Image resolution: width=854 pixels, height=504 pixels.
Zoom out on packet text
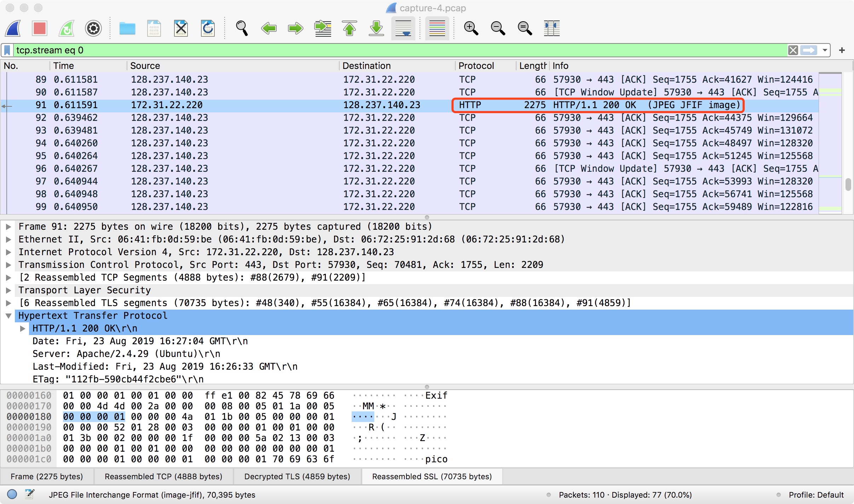click(498, 28)
